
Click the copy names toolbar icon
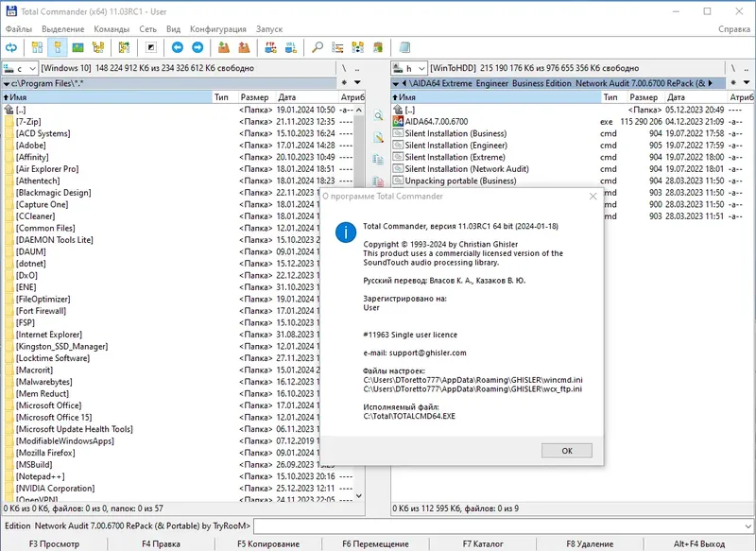click(x=378, y=47)
